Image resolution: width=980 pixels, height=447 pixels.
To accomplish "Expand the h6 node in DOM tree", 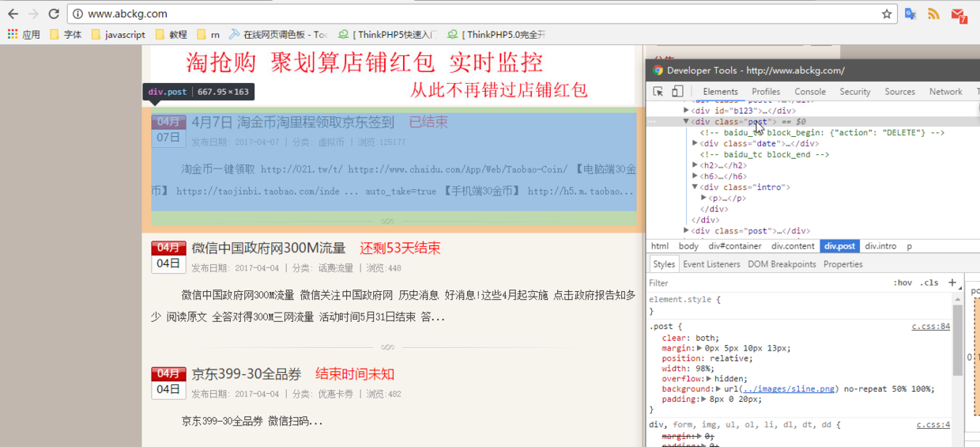I will pos(695,176).
